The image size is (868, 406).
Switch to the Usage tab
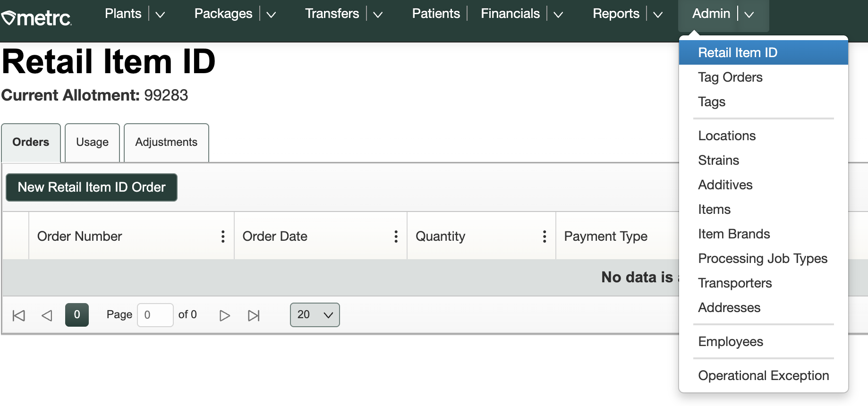[x=92, y=143]
